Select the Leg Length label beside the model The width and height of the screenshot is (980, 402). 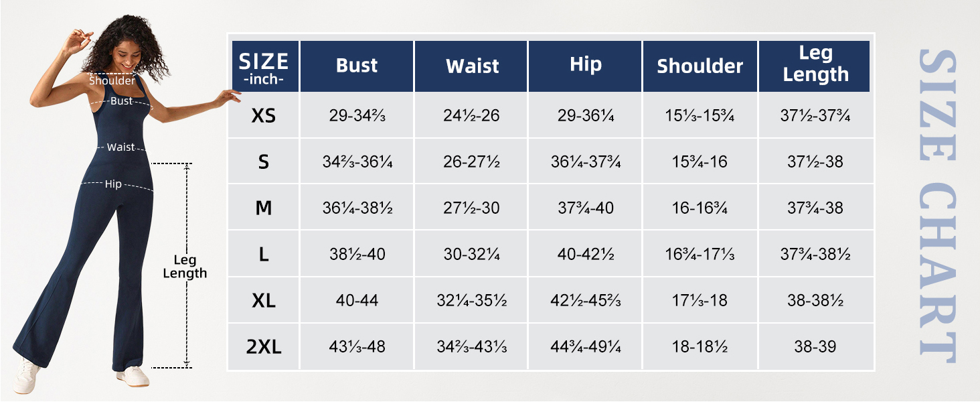pos(185,267)
